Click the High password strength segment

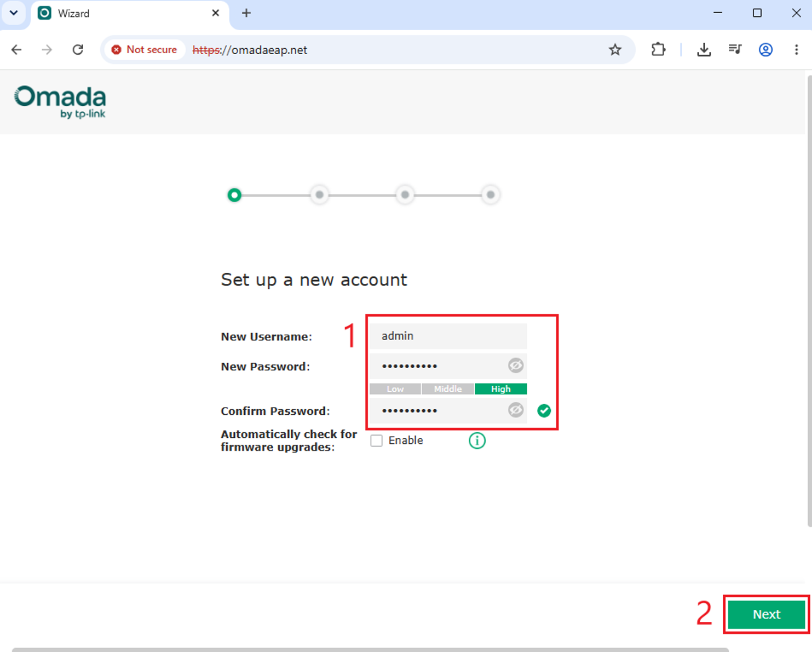(500, 389)
